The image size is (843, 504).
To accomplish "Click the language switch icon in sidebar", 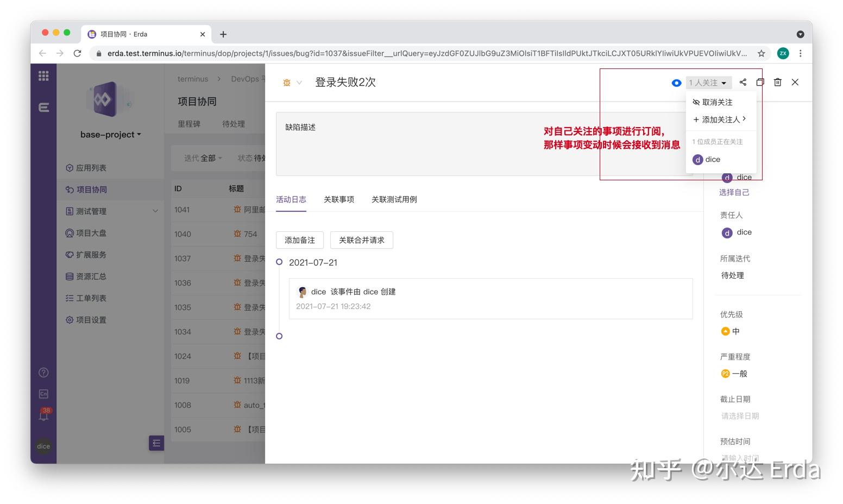I will pyautogui.click(x=43, y=394).
